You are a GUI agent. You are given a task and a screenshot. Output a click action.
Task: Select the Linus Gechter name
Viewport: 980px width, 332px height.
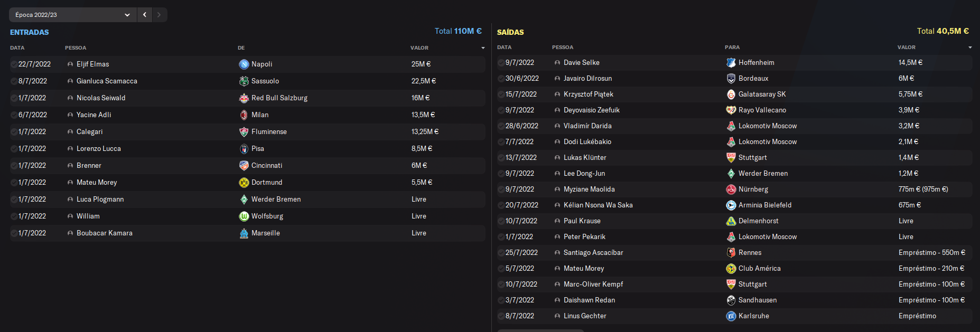[585, 316]
